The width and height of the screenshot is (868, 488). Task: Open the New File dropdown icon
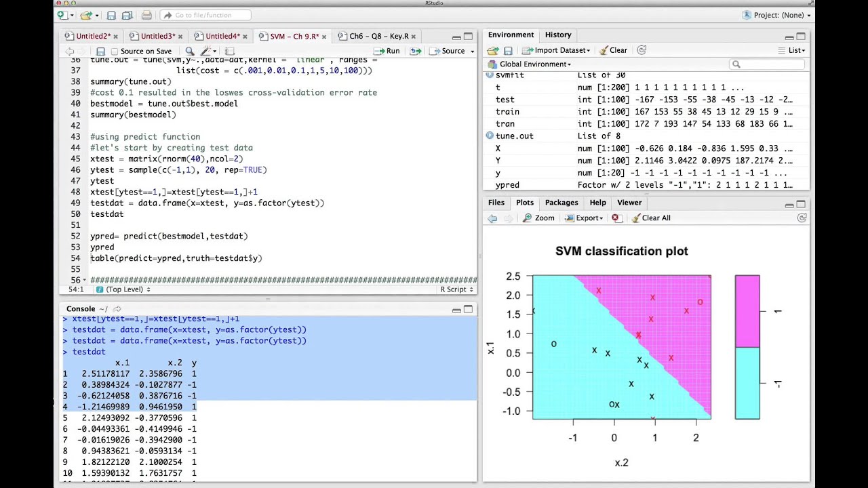(64, 15)
